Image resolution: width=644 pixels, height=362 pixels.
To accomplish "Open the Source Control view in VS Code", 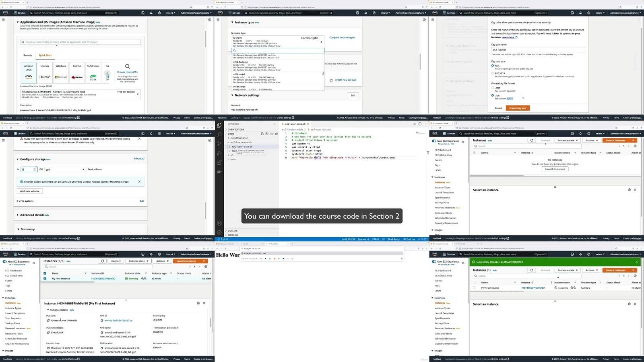I will click(219, 144).
